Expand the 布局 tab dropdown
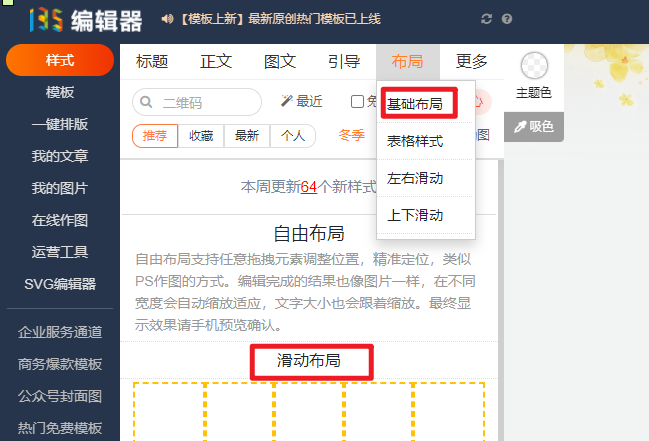 pos(408,61)
